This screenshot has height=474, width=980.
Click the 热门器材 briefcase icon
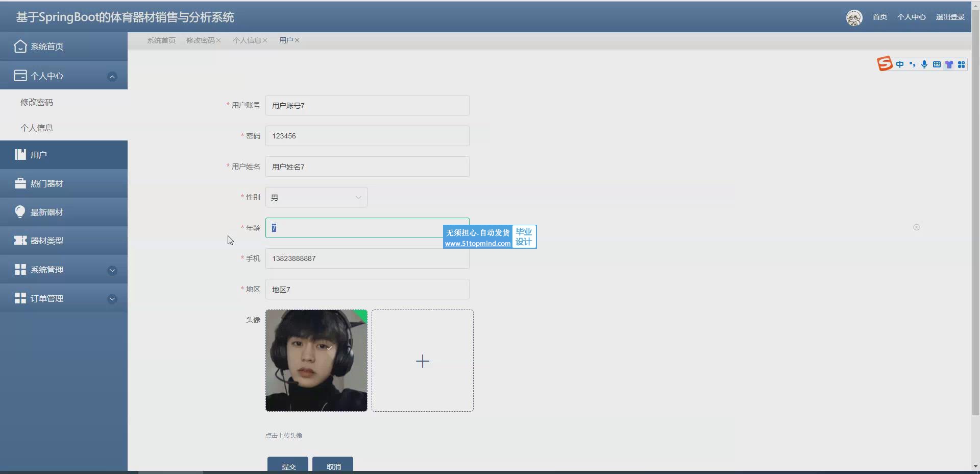(x=20, y=183)
